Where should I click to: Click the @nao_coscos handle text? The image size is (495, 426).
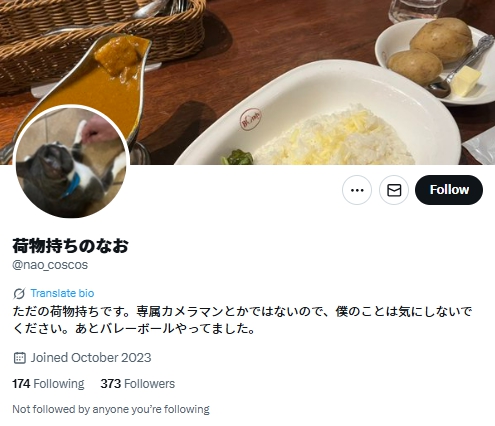50,265
